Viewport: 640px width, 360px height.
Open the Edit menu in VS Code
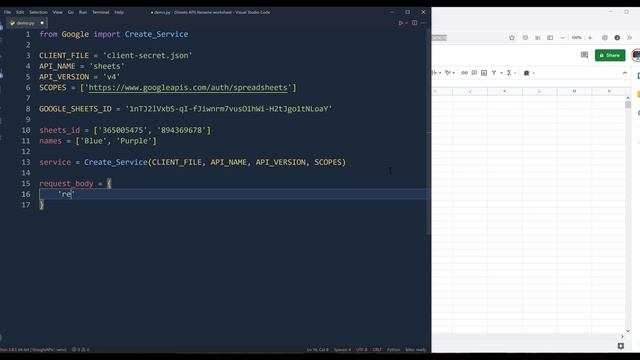tap(20, 12)
